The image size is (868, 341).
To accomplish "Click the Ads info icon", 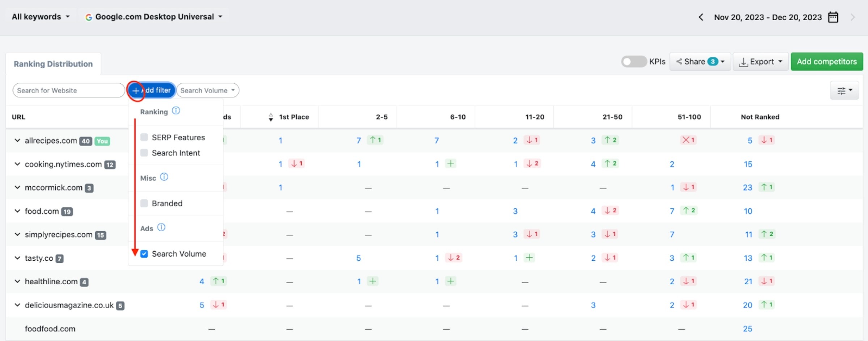I will (x=161, y=227).
